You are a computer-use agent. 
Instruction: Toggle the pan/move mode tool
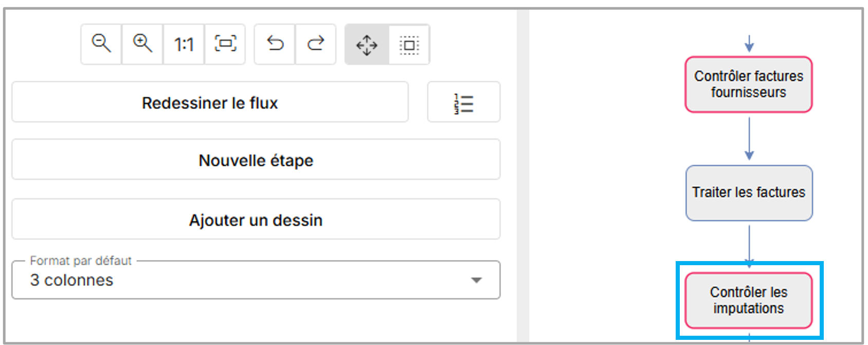coord(367,45)
